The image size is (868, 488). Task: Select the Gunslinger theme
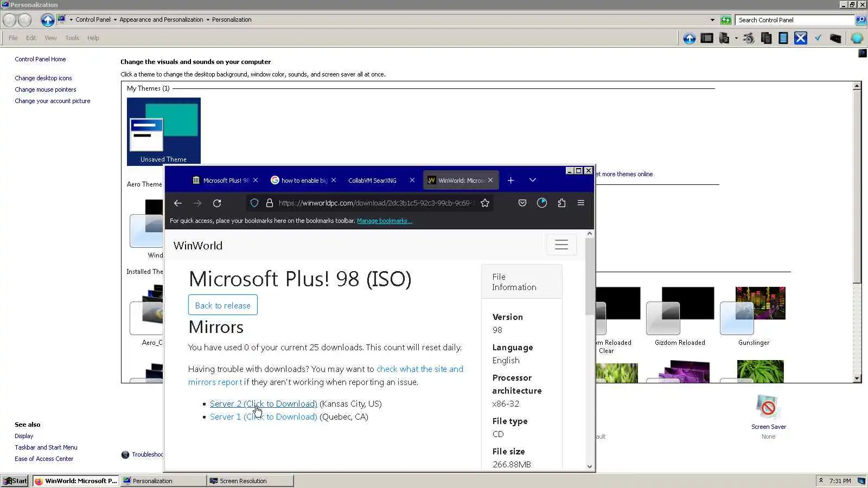coord(754,316)
